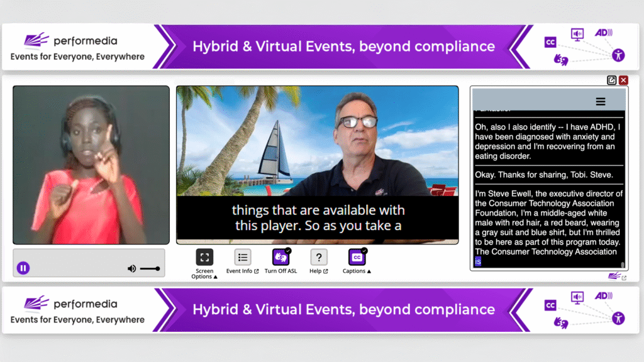Click the Performedia link below transcript

pos(615,276)
